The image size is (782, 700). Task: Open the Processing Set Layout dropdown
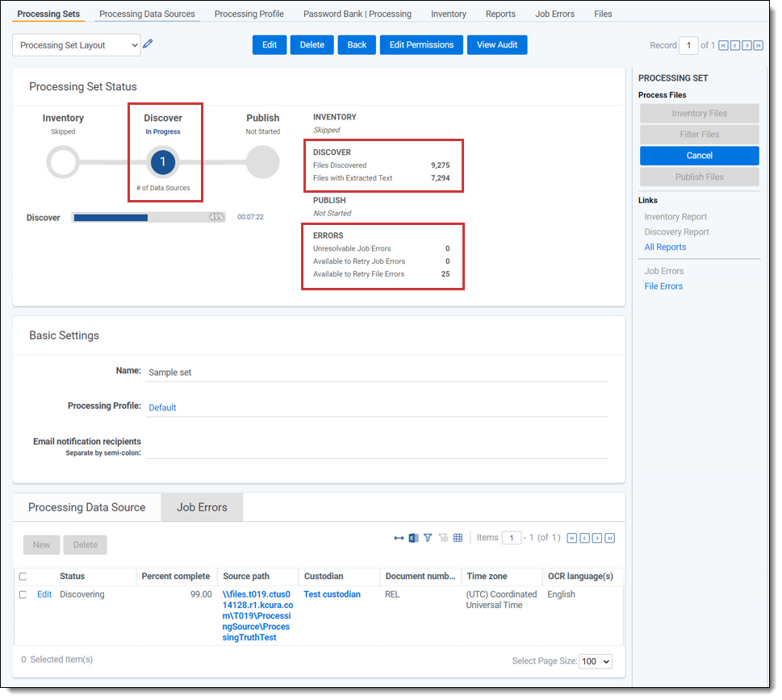(x=77, y=45)
